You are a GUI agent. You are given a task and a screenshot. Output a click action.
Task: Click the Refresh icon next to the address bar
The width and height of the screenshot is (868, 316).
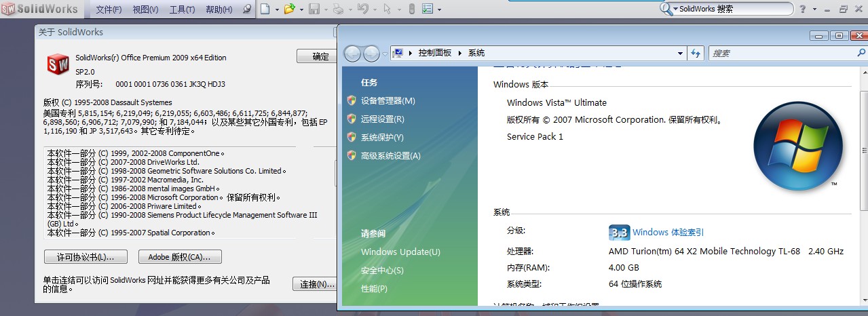(695, 53)
